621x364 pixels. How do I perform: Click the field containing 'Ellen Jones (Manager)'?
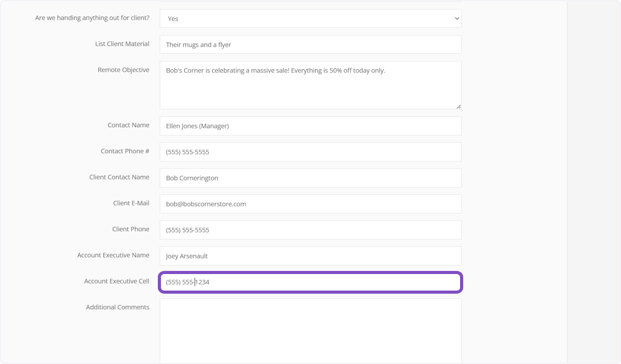click(310, 126)
